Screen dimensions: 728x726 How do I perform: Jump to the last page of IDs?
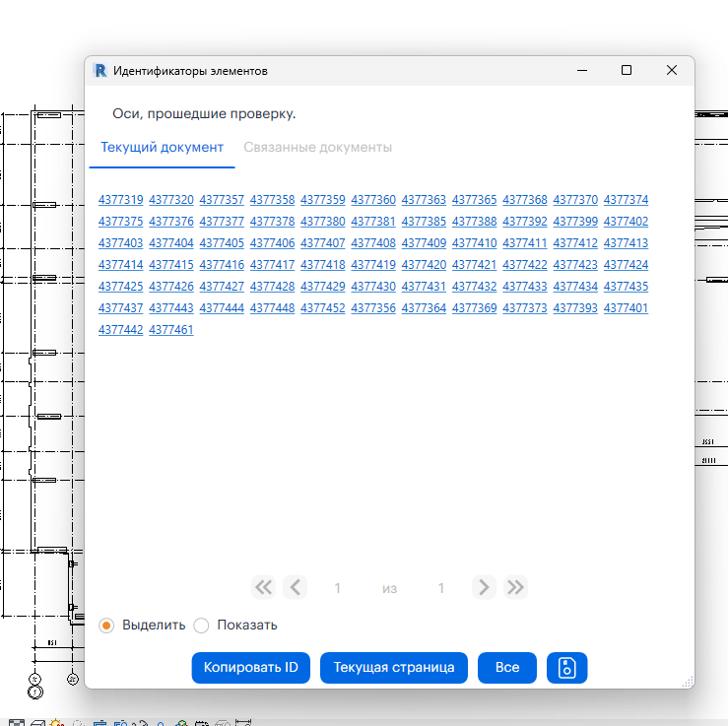click(x=515, y=587)
